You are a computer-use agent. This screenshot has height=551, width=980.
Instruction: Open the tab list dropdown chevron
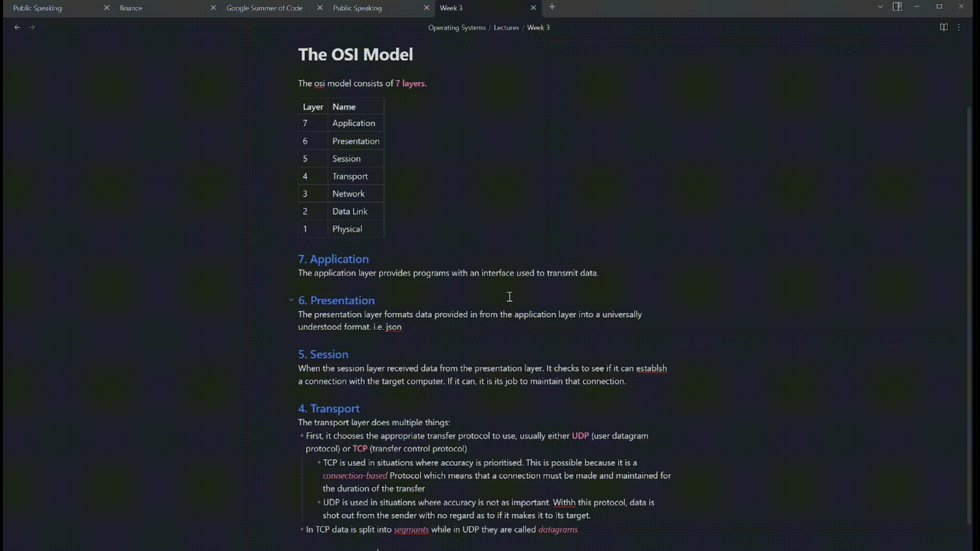880,7
